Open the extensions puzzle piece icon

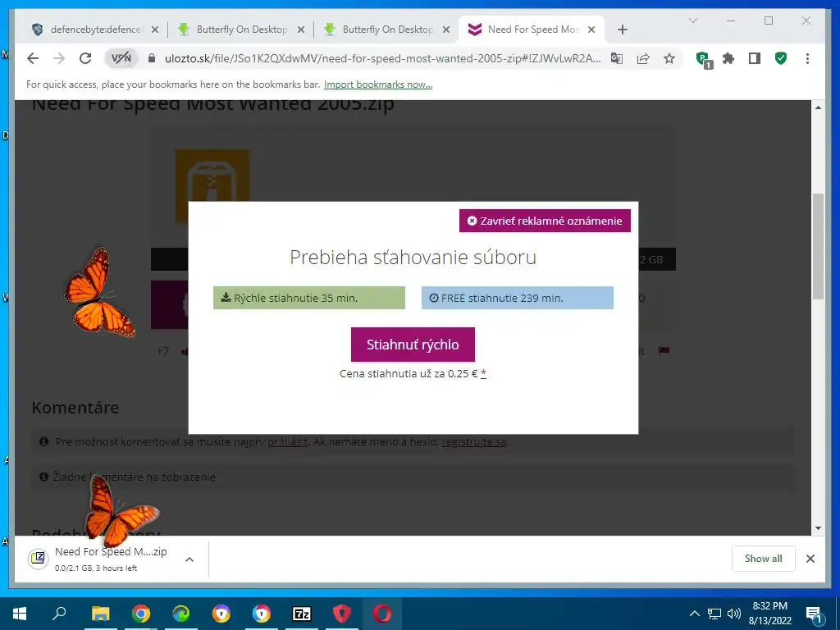point(728,58)
